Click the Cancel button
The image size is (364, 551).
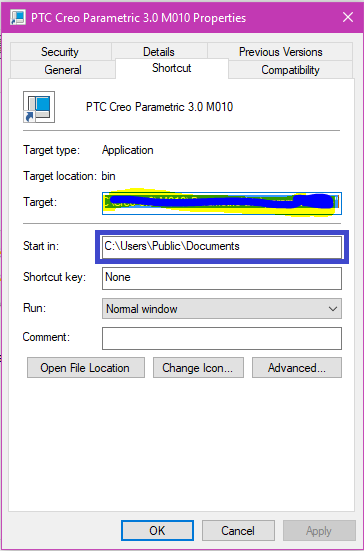click(238, 530)
